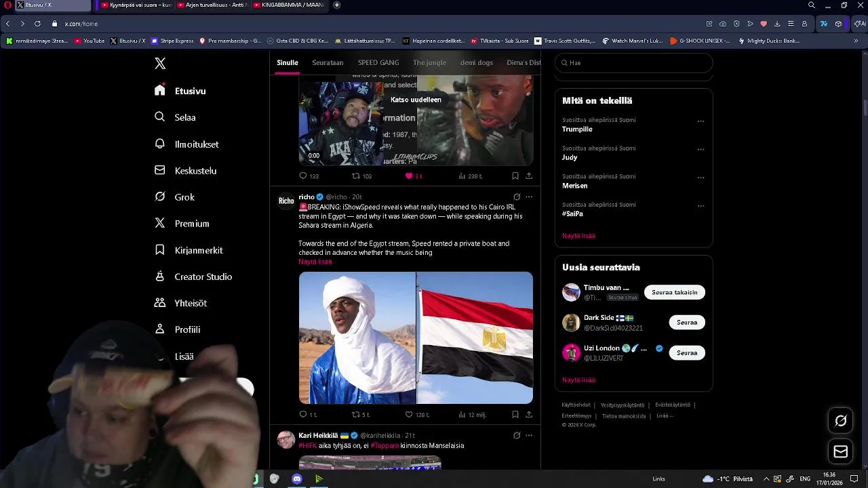The image size is (868, 488).
Task: Open the Egypt flag image in richo's post
Action: click(475, 338)
